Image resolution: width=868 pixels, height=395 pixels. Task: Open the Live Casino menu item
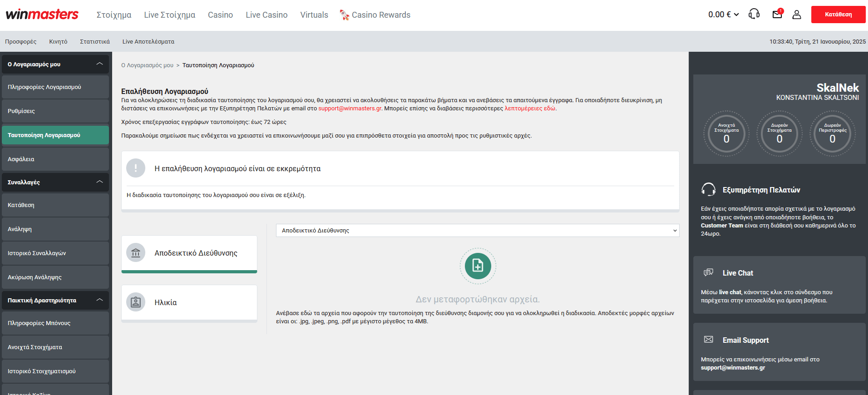click(x=266, y=15)
